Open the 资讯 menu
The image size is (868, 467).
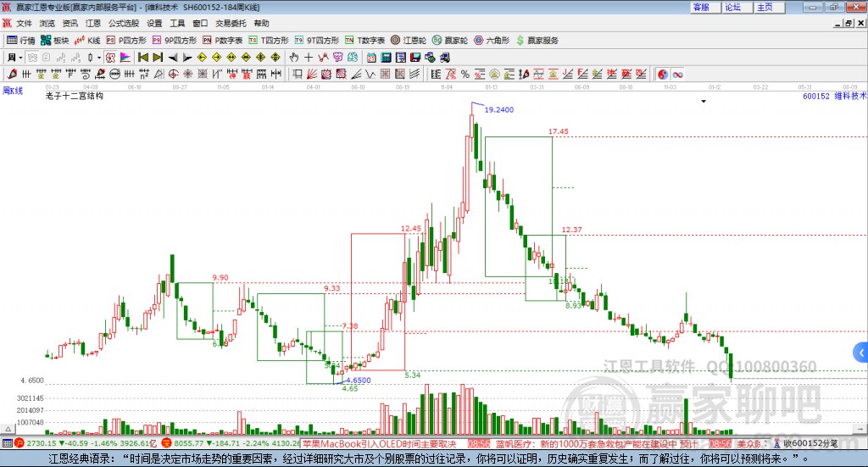tap(70, 23)
